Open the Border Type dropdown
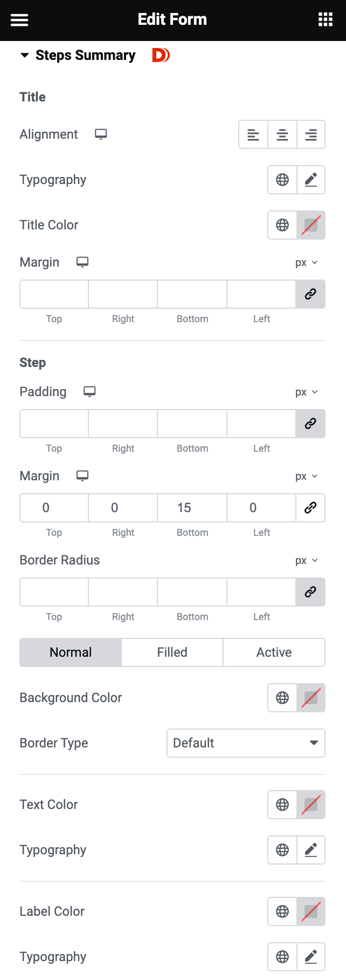Screen dimensions: 346x980 (246, 743)
